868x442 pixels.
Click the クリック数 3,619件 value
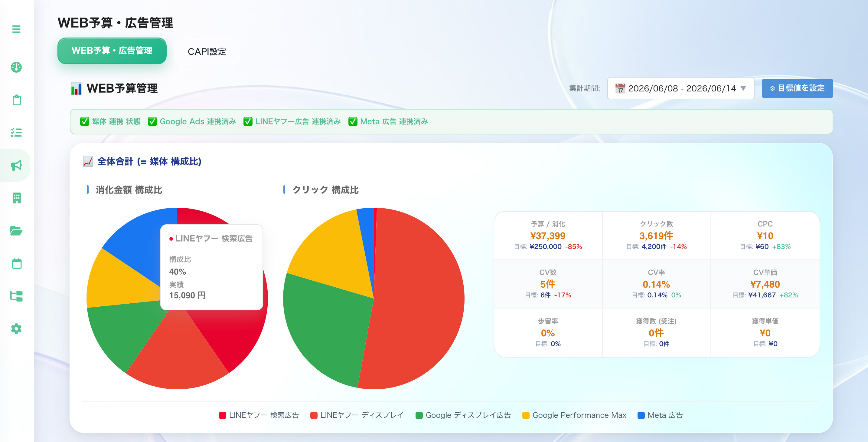click(656, 236)
